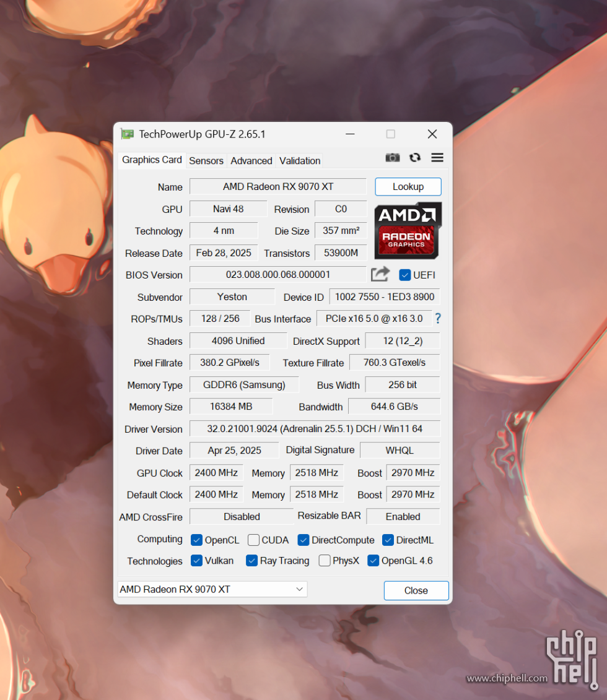Click the GPU Clock row Boost value 2970 MHz
Screen dimensions: 607x700
point(413,473)
